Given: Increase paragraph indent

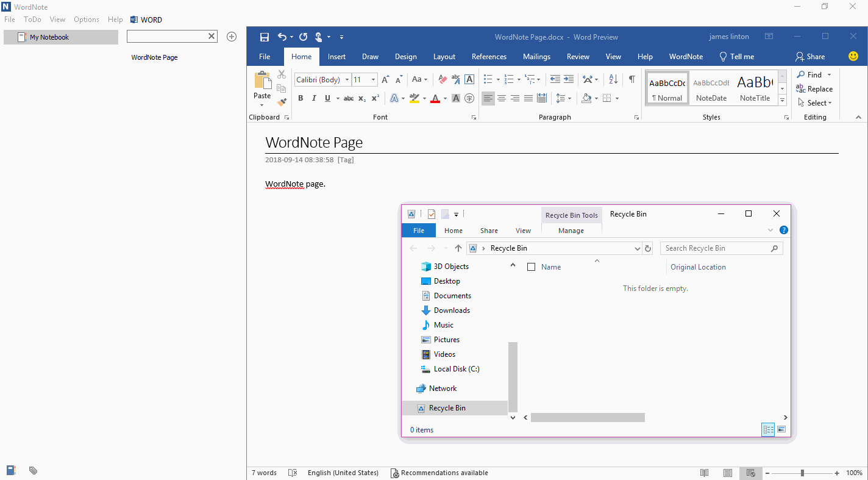Looking at the screenshot, I should (x=569, y=79).
